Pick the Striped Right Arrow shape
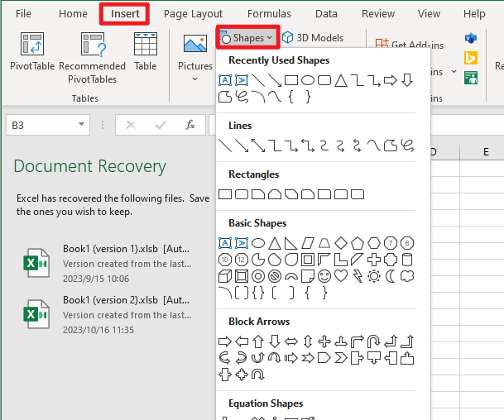This screenshot has width=504, height=420. pyautogui.click(x=291, y=358)
